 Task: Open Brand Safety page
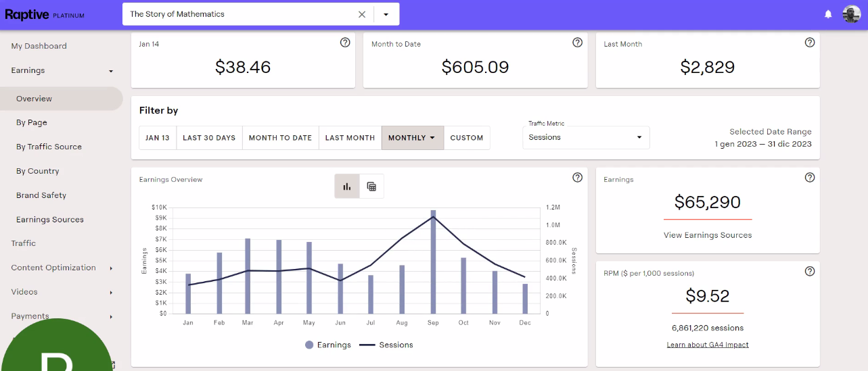tap(41, 195)
